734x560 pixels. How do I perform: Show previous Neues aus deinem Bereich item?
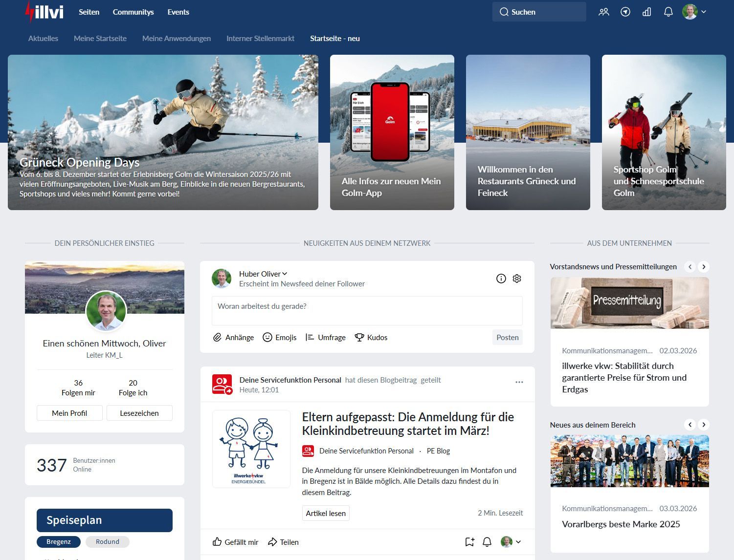690,425
